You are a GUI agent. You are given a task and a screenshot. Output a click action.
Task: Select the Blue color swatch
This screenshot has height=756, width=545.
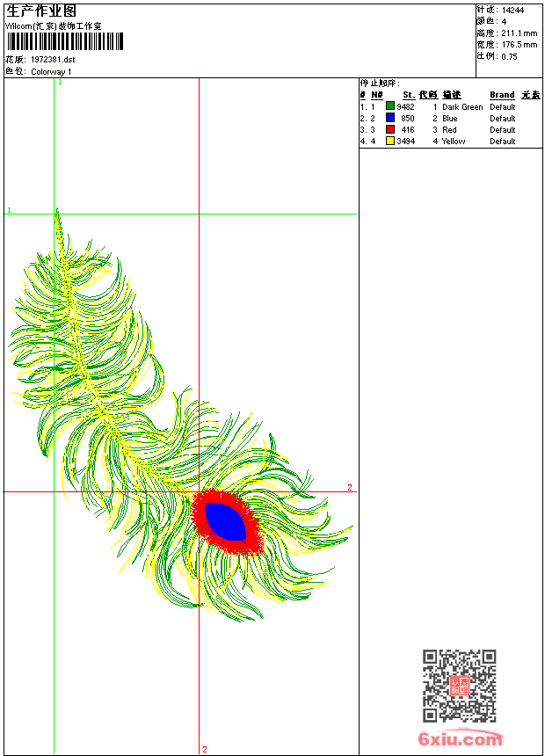pyautogui.click(x=390, y=118)
